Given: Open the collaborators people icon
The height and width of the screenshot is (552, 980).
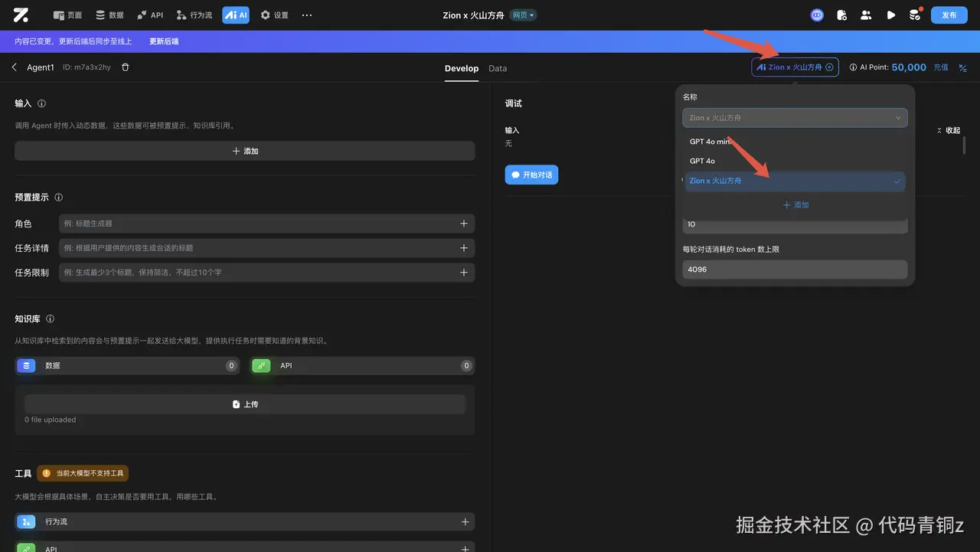Looking at the screenshot, I should pos(866,15).
